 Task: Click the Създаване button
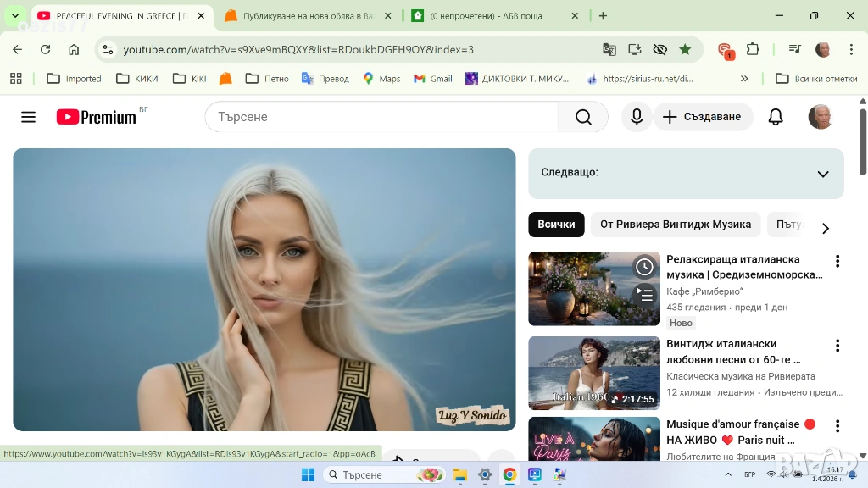point(702,117)
